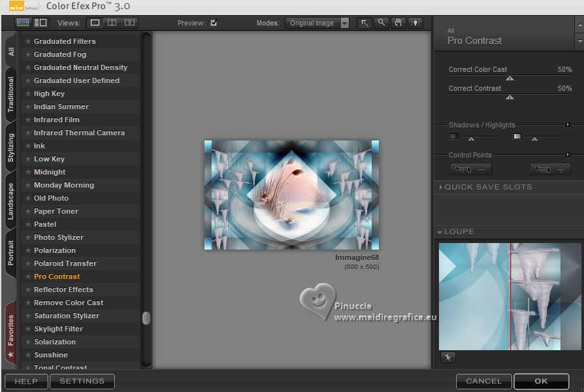Viewport: 584px width, 392px height.
Task: Adjust the Correct Contrast slider handle
Action: [x=510, y=97]
